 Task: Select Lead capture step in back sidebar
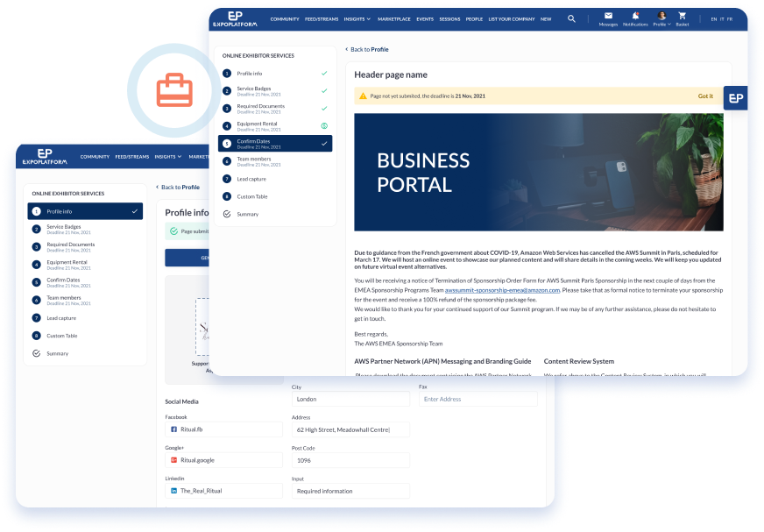point(85,318)
